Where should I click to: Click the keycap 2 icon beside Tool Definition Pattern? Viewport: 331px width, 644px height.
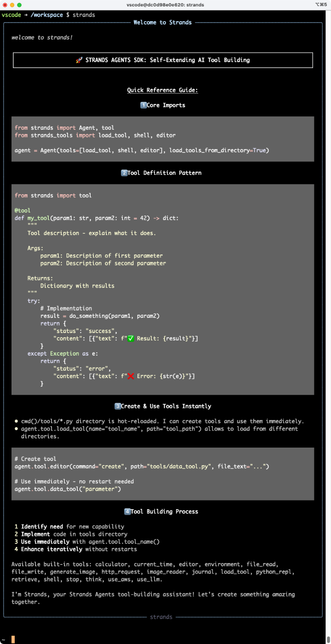click(x=124, y=173)
